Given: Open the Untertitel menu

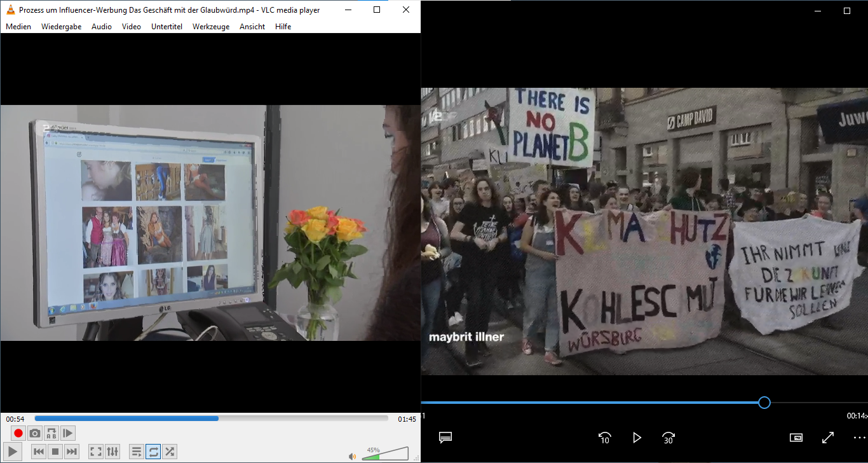Looking at the screenshot, I should (166, 27).
